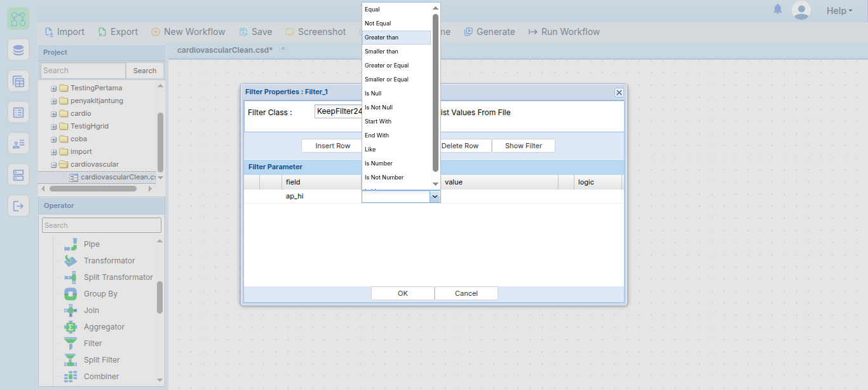Viewport: 868px width, 390px height.
Task: Collapse the cardiovascular folder
Action: tap(54, 165)
